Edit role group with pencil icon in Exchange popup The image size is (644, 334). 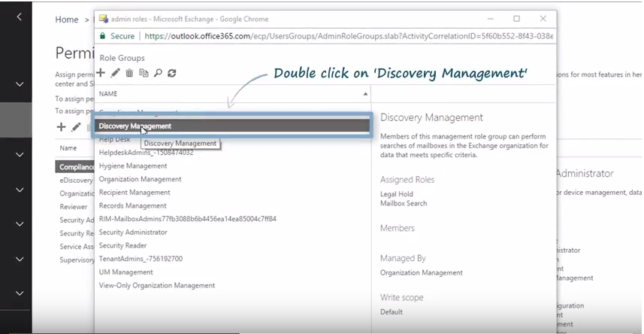[116, 73]
